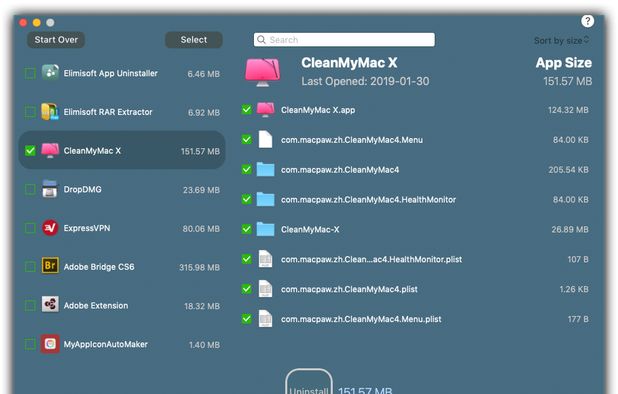Click the com.macpaw.zh.CleanMyMac4.Menu document icon
Screen dimensions: 618x394
(265, 139)
